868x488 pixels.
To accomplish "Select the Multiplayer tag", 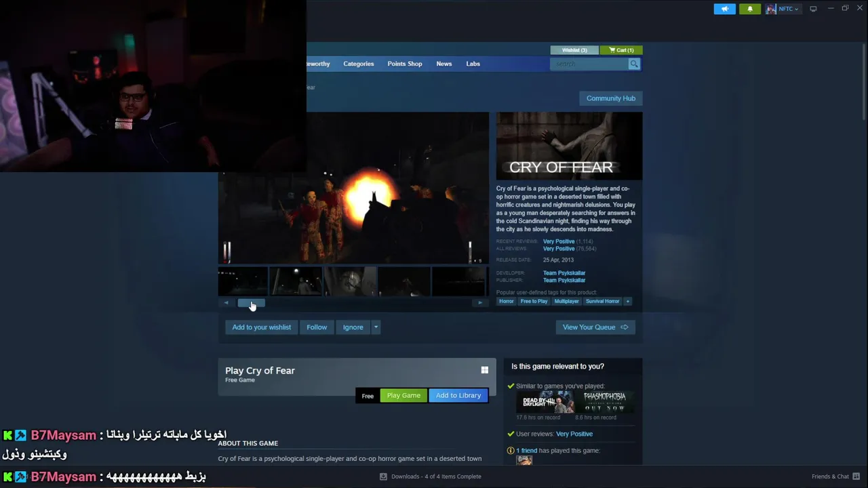I will pos(567,301).
